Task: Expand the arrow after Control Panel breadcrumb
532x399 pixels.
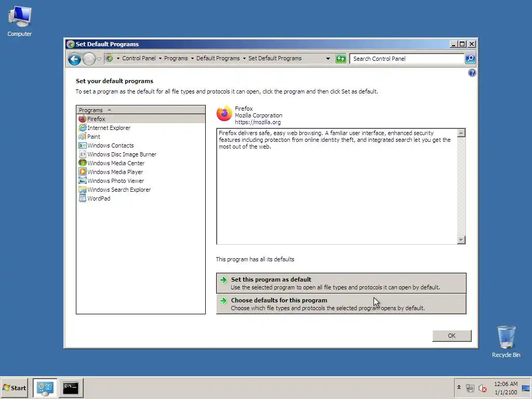Action: click(160, 58)
